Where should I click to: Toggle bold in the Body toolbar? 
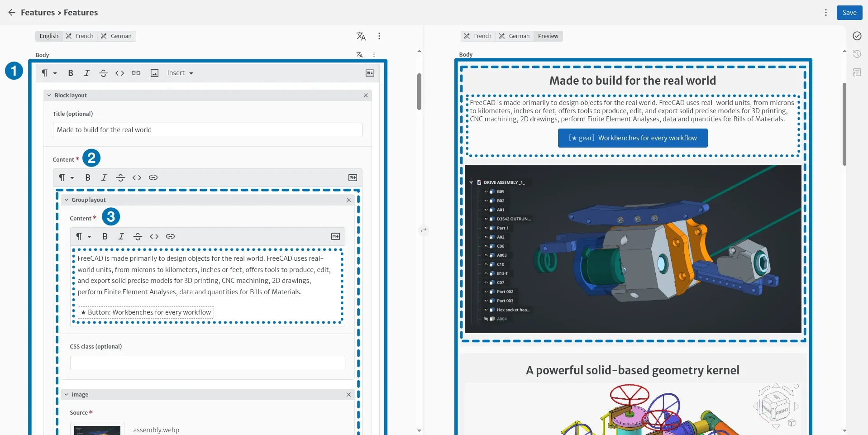[x=71, y=73]
